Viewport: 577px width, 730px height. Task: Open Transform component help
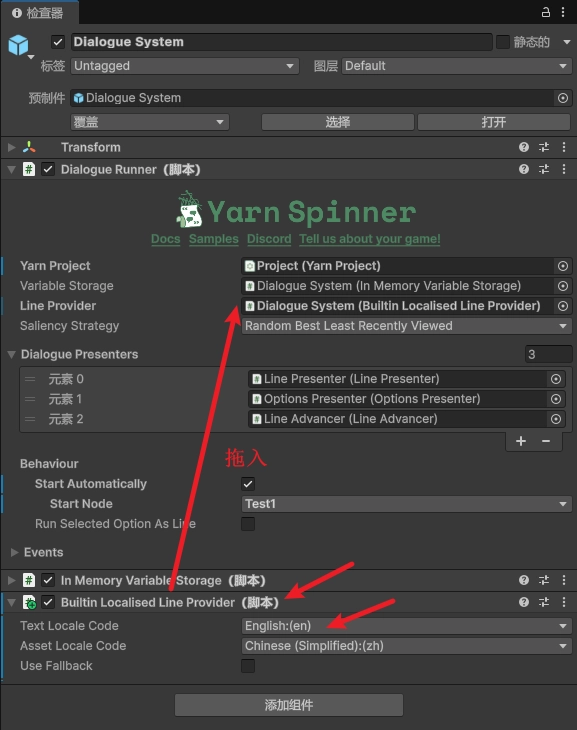point(524,147)
